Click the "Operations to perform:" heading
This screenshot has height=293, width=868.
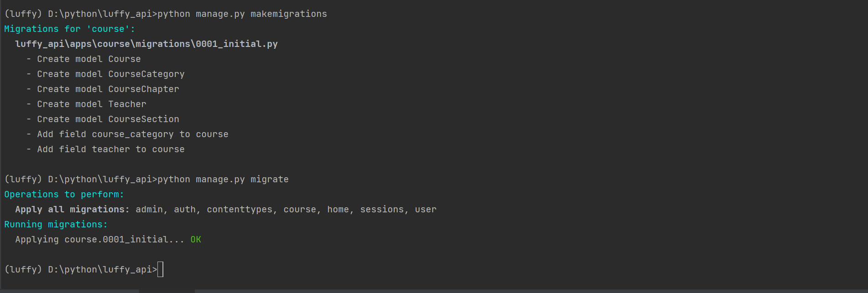(x=64, y=195)
